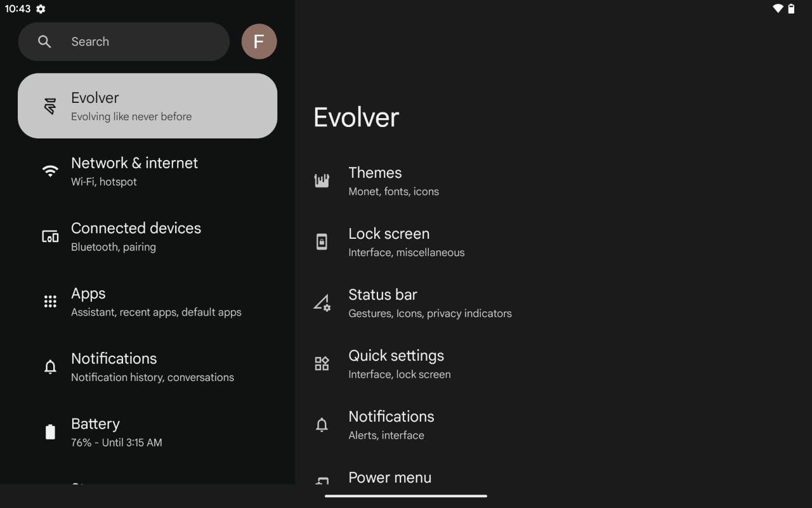Click the 'Interface, miscellaneous' subtitle
The image size is (812, 508).
(x=407, y=253)
